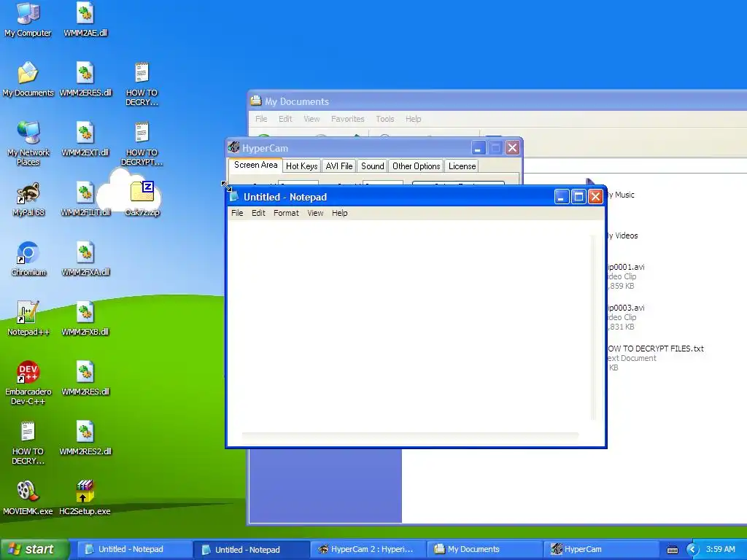Launch Embarcadero Dev-C++ shortcut

point(28,384)
